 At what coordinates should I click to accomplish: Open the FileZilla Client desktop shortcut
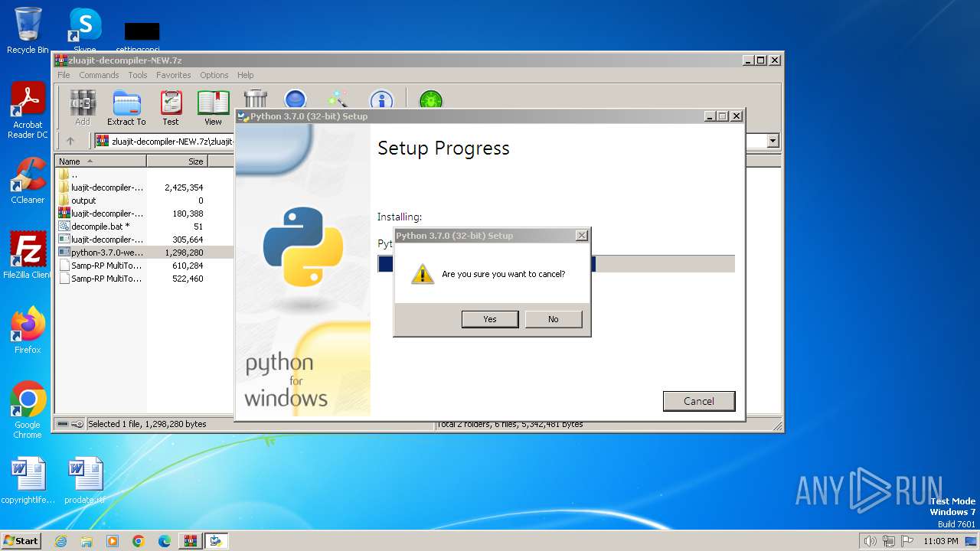click(28, 256)
